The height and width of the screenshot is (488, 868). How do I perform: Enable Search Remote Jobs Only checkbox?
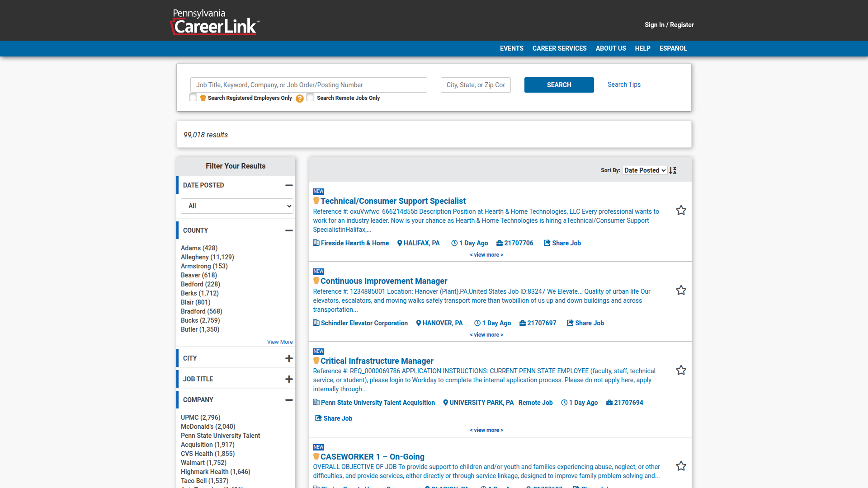[310, 98]
